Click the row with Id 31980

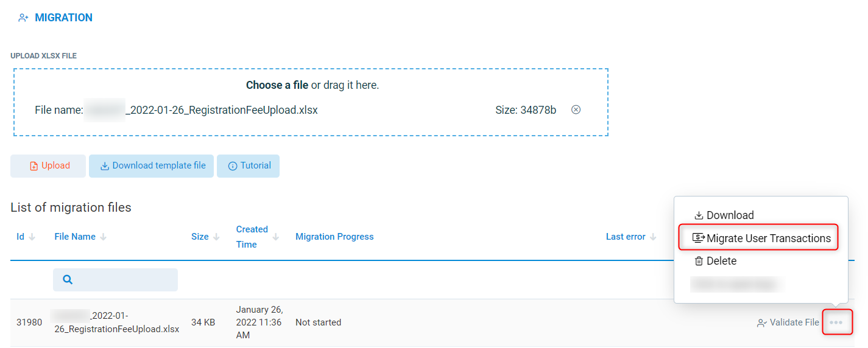click(x=29, y=322)
